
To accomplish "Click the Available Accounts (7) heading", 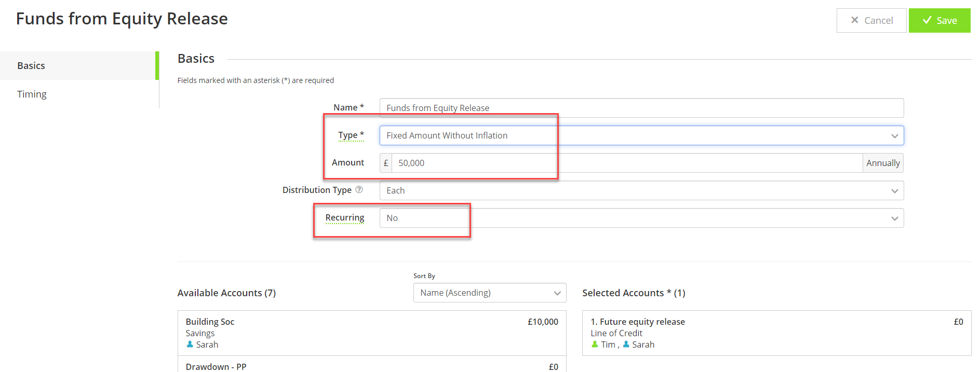I will 226,293.
